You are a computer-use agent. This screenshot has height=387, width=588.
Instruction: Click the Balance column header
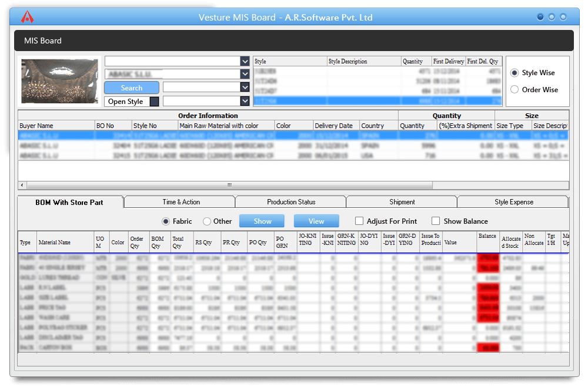pyautogui.click(x=488, y=243)
